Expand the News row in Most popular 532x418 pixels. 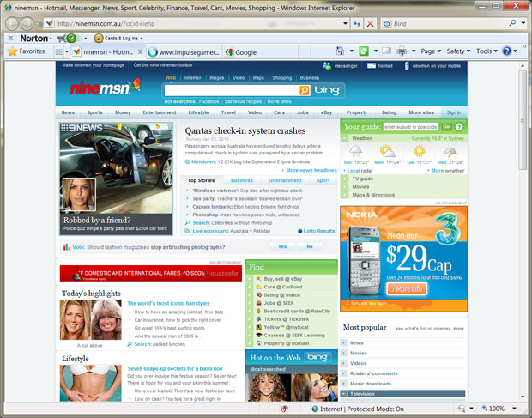click(344, 343)
